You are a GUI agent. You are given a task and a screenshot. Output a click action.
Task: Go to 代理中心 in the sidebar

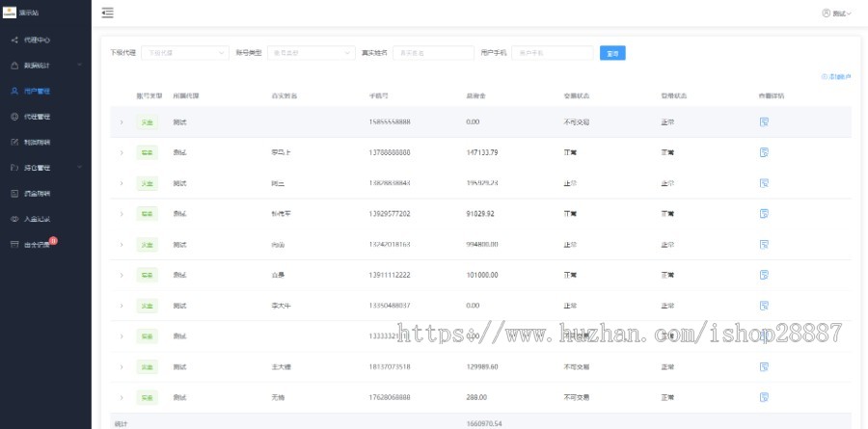(45, 40)
